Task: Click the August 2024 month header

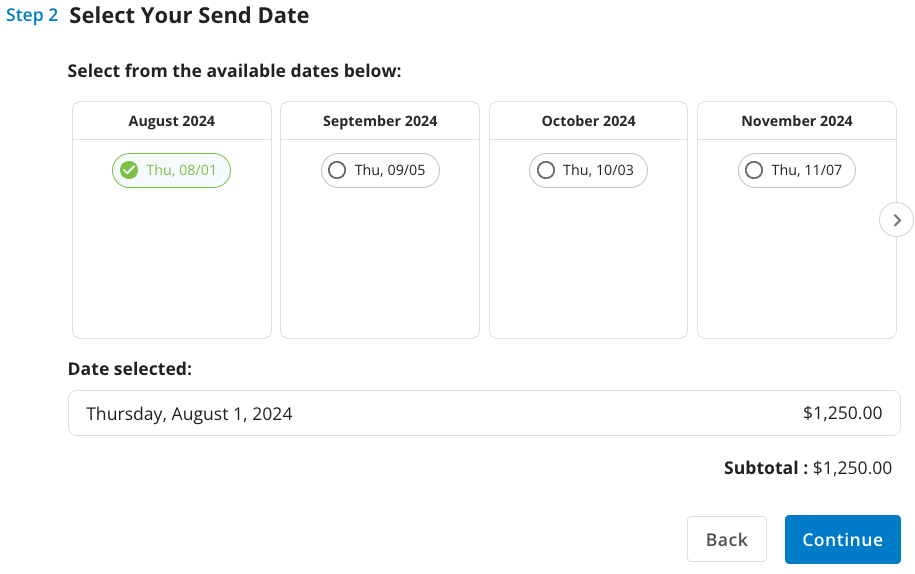Action: [172, 121]
